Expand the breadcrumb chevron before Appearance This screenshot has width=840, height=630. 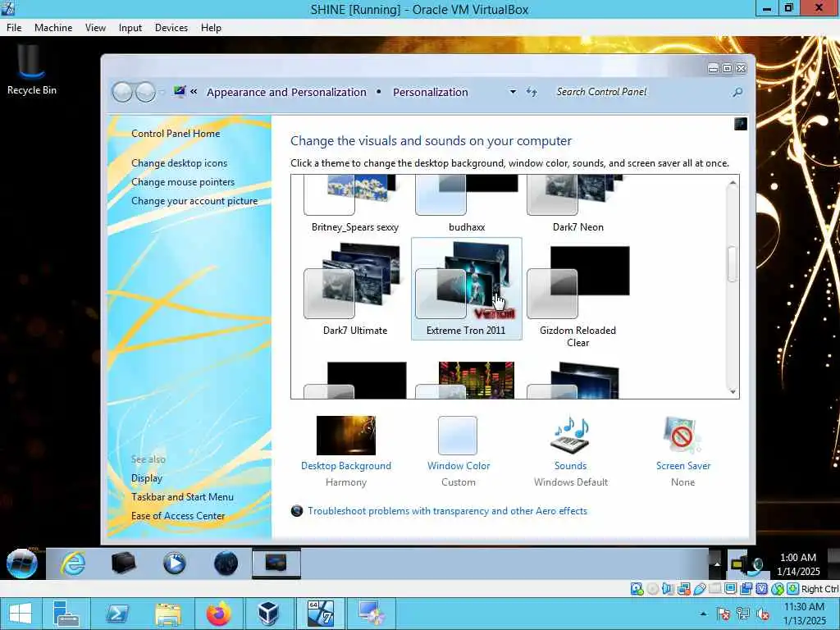coord(194,92)
